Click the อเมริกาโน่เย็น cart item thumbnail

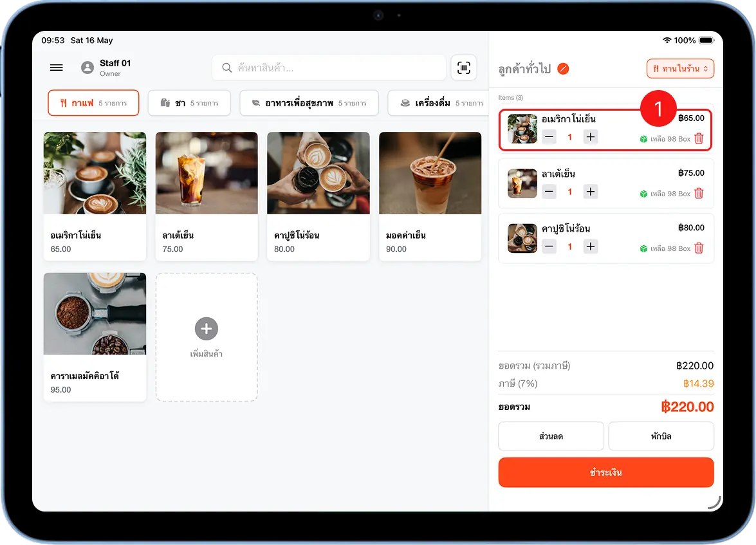coord(522,129)
